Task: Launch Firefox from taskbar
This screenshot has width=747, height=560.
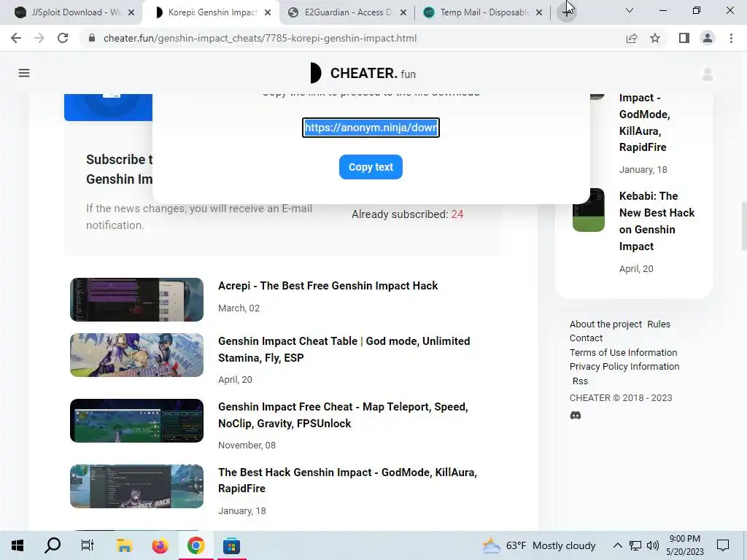Action: point(160,545)
